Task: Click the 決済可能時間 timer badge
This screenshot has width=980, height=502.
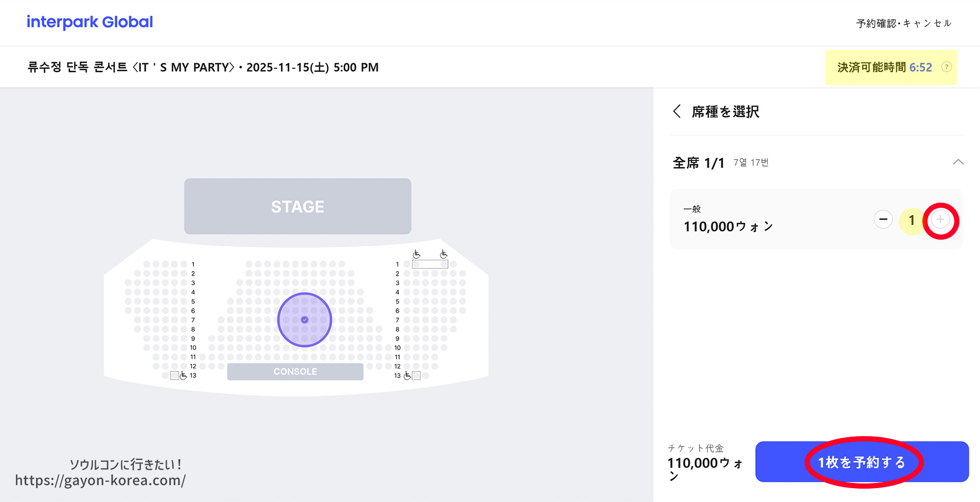Action: tap(885, 67)
